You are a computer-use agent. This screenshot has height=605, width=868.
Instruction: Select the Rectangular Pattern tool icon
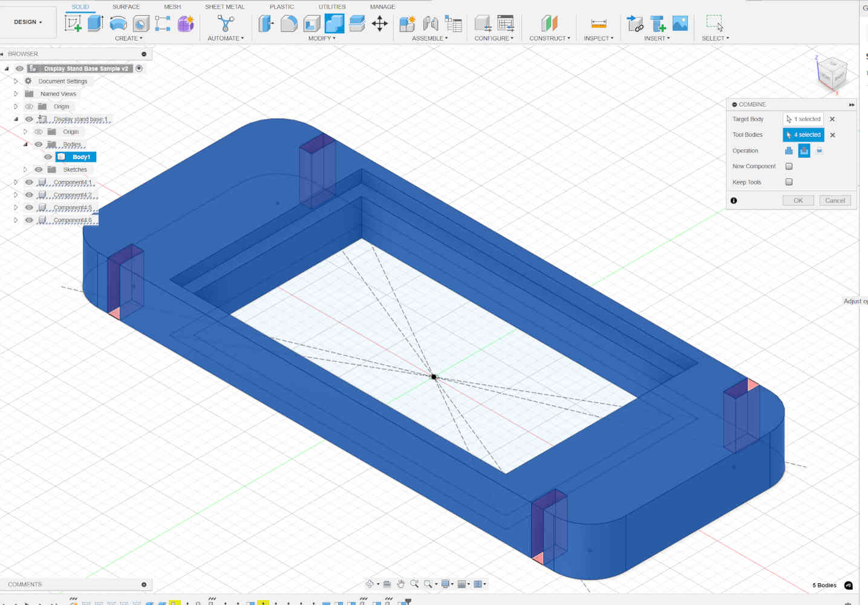click(x=163, y=24)
